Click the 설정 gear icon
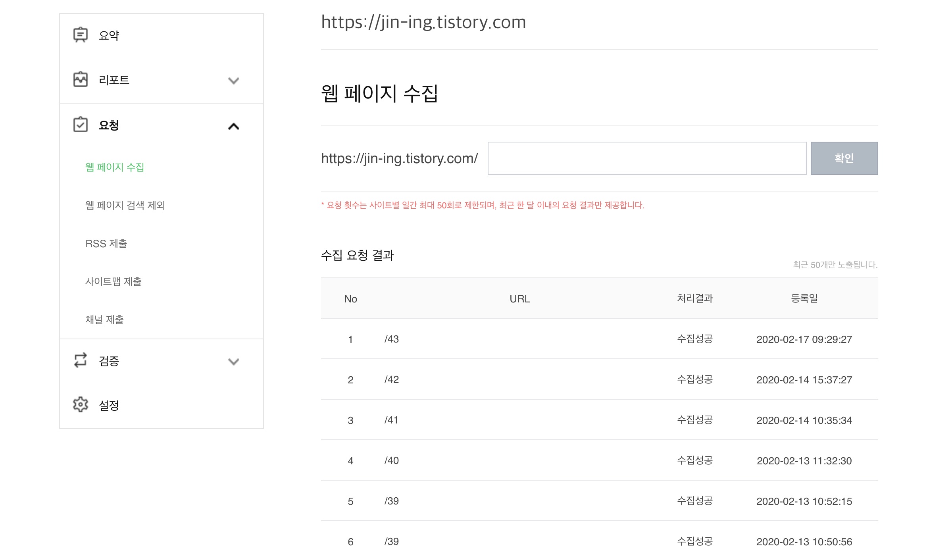The image size is (929, 560). [80, 405]
